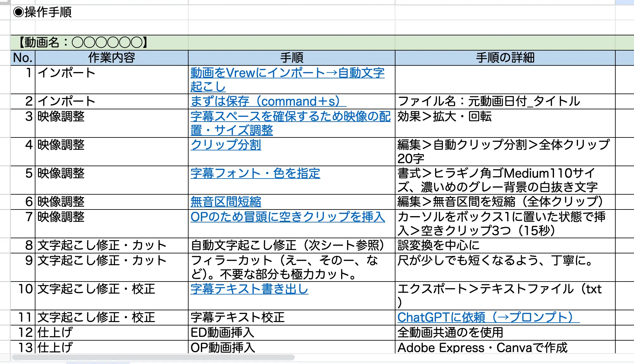634x364 pixels.
Task: Open the 字幕テキスト書き出し link
Action: [x=249, y=289]
